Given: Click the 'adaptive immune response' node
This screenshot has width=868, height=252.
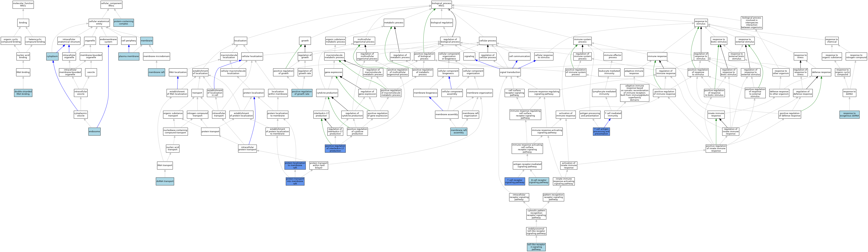Looking at the screenshot, I should coord(634,72).
